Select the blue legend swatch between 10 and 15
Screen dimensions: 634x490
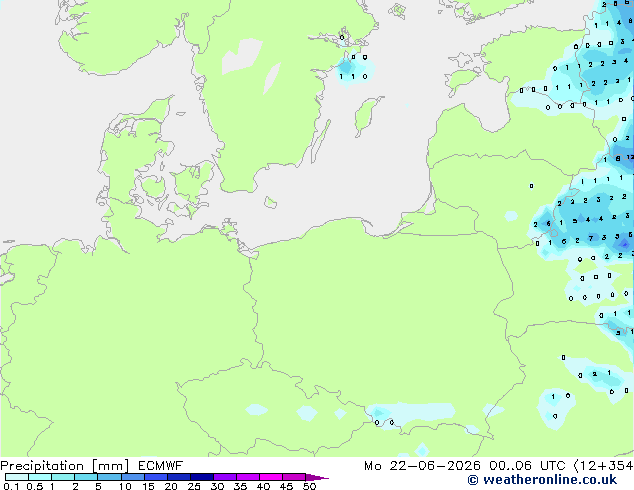pyautogui.click(x=132, y=477)
